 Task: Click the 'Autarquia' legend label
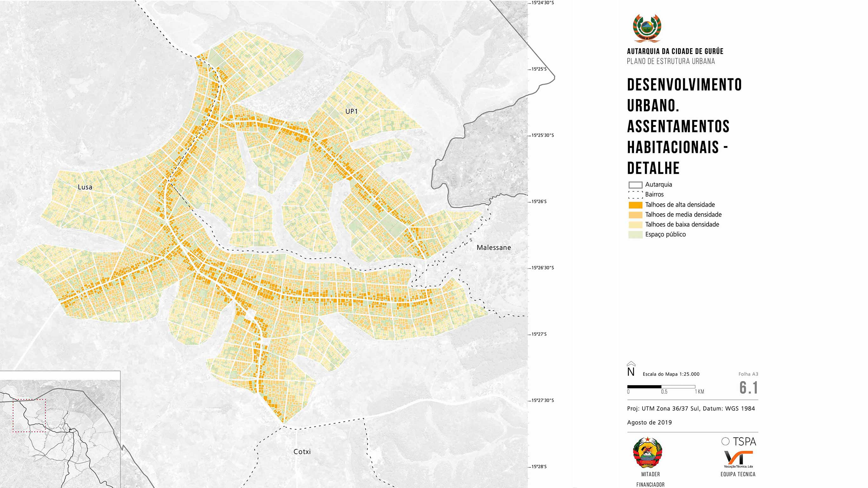click(658, 185)
